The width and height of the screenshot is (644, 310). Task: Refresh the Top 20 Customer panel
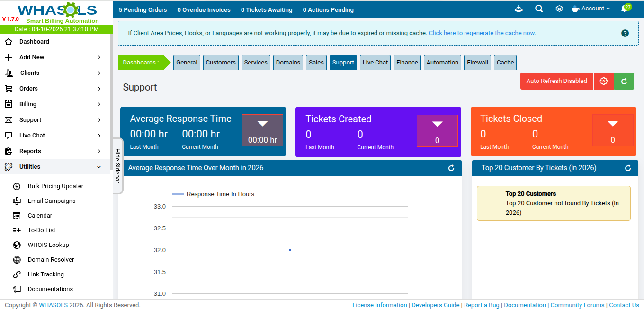coord(628,168)
